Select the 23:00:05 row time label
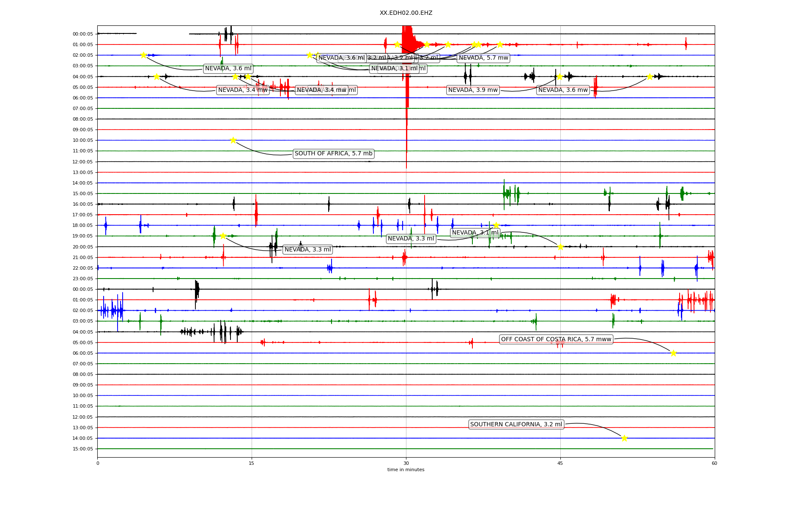 [x=83, y=279]
